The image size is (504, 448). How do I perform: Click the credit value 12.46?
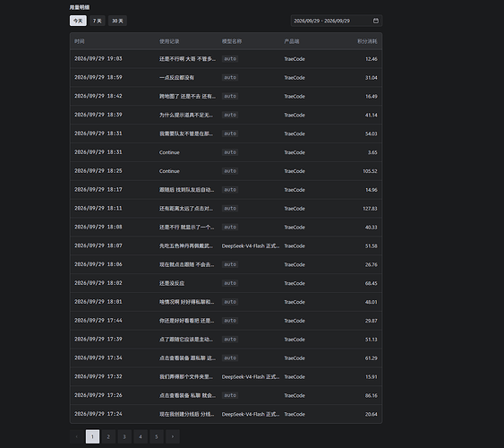coord(372,59)
